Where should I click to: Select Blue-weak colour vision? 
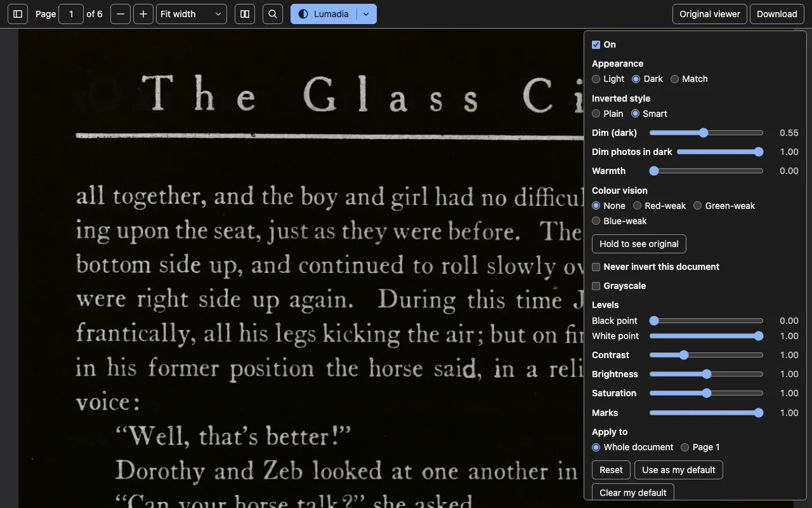point(596,221)
